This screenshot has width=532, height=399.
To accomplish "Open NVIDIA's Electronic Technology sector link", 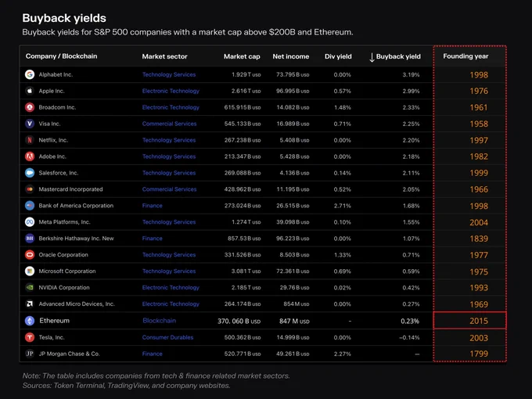I will tap(171, 287).
